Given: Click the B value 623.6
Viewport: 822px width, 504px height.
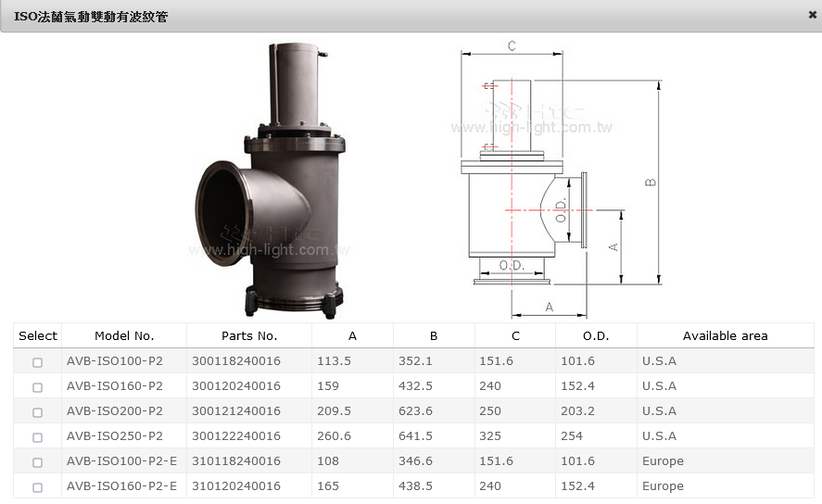Looking at the screenshot, I should pyautogui.click(x=415, y=411).
